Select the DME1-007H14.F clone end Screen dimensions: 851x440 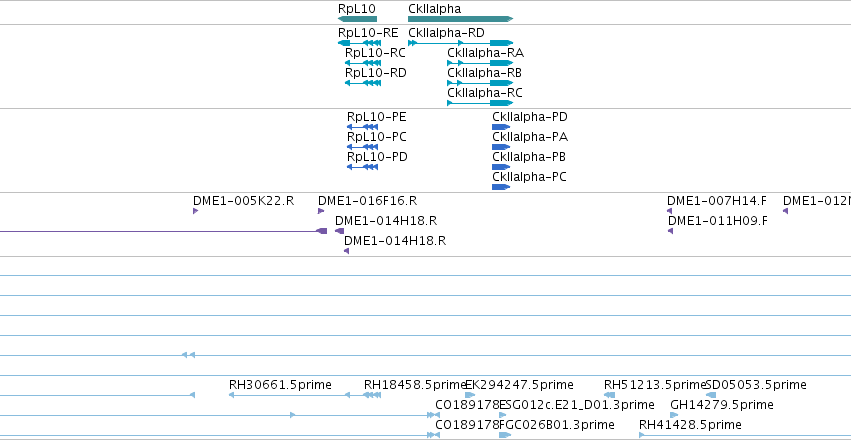[670, 211]
